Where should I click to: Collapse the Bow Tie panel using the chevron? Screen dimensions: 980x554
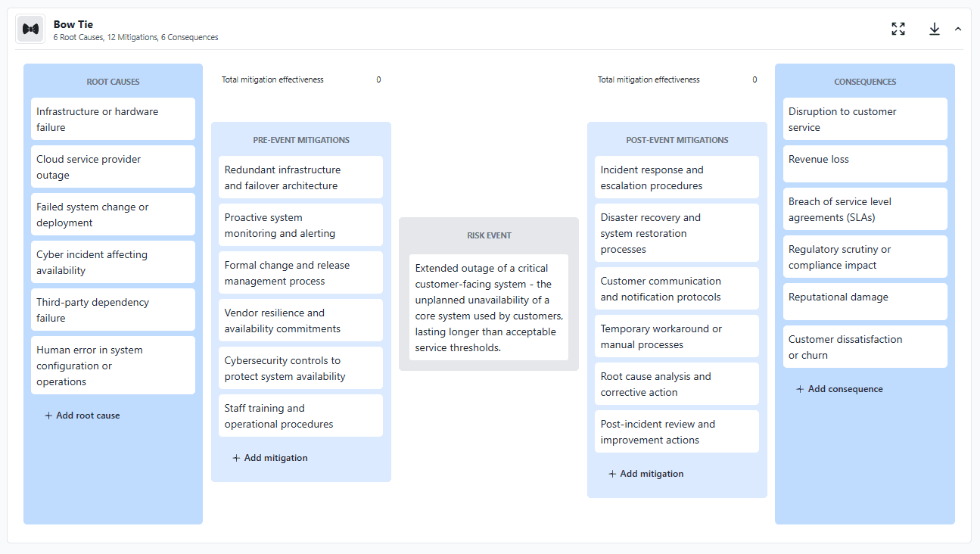point(958,28)
